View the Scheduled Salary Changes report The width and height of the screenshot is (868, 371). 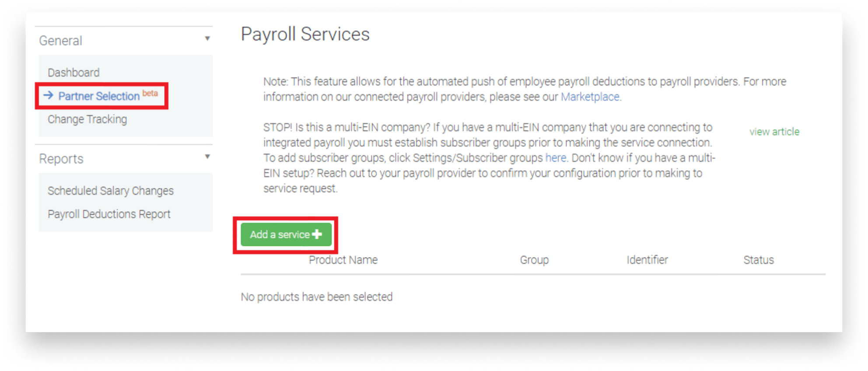pyautogui.click(x=110, y=191)
